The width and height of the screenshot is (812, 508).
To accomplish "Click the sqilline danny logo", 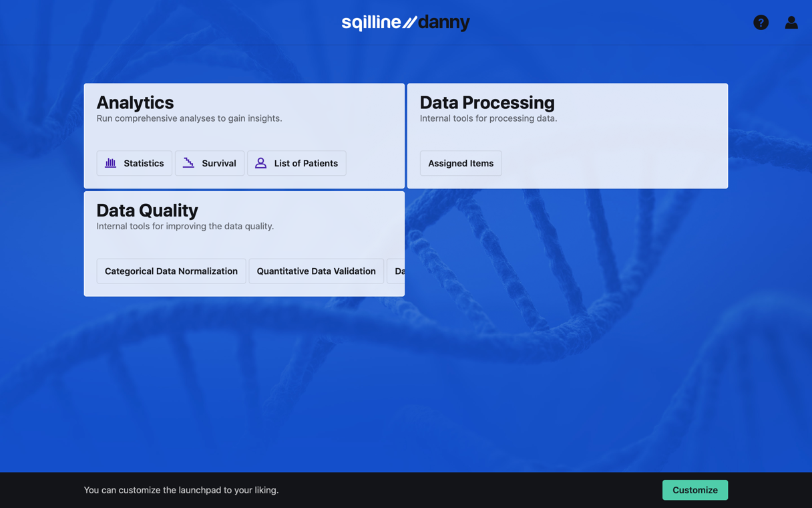I will 405,23.
